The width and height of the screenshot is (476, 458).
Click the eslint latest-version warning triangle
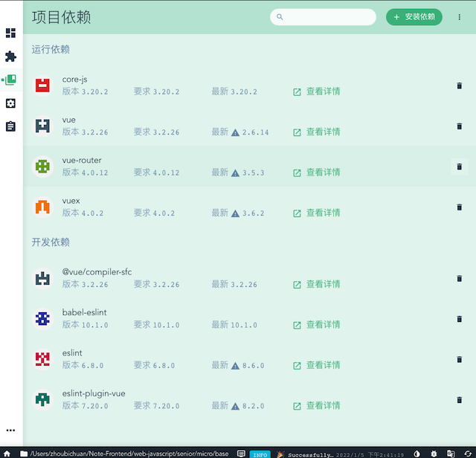pyautogui.click(x=235, y=366)
